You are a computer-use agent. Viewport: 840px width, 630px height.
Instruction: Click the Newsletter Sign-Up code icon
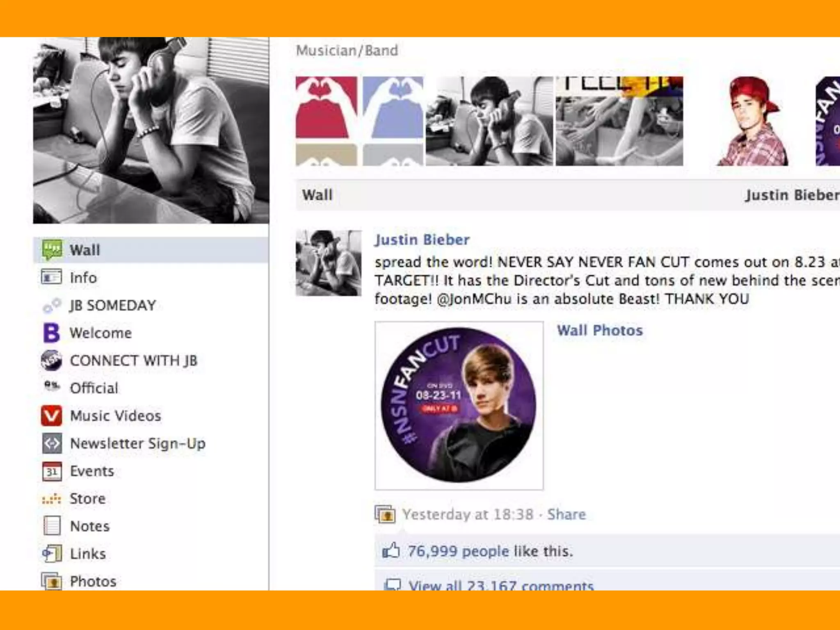[x=52, y=443]
